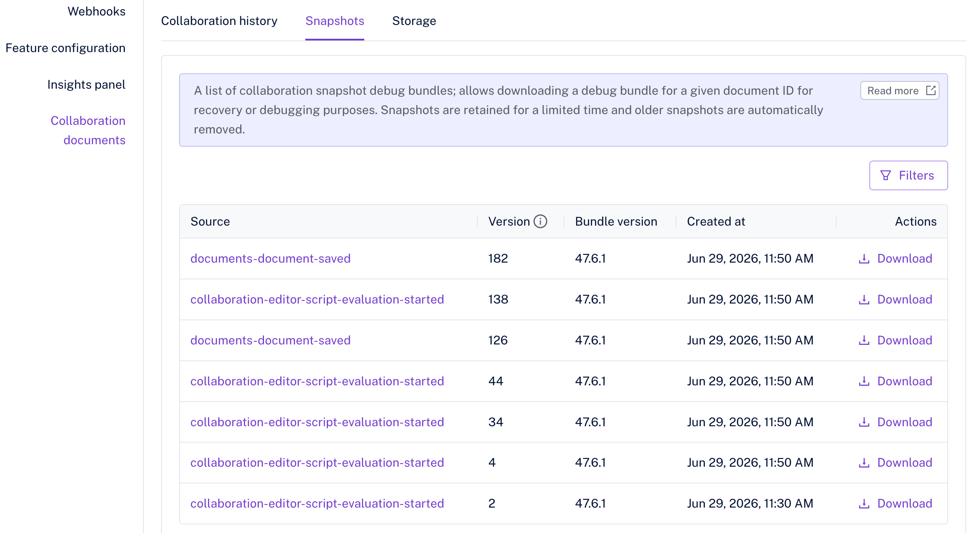The width and height of the screenshot is (980, 533).
Task: Open collaboration-editor-script-evaluation-started source, version 4
Action: coord(317,462)
